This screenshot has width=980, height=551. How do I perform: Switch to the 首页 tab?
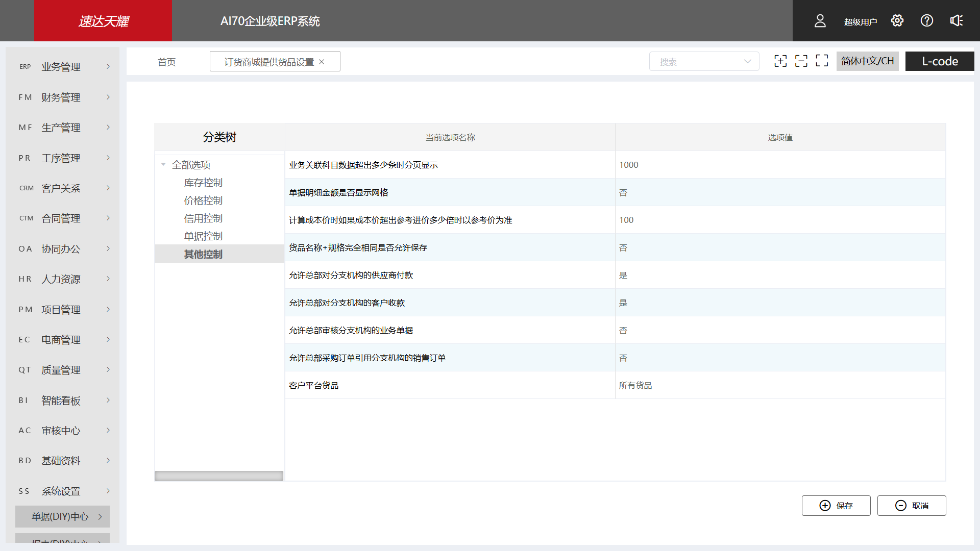click(166, 62)
